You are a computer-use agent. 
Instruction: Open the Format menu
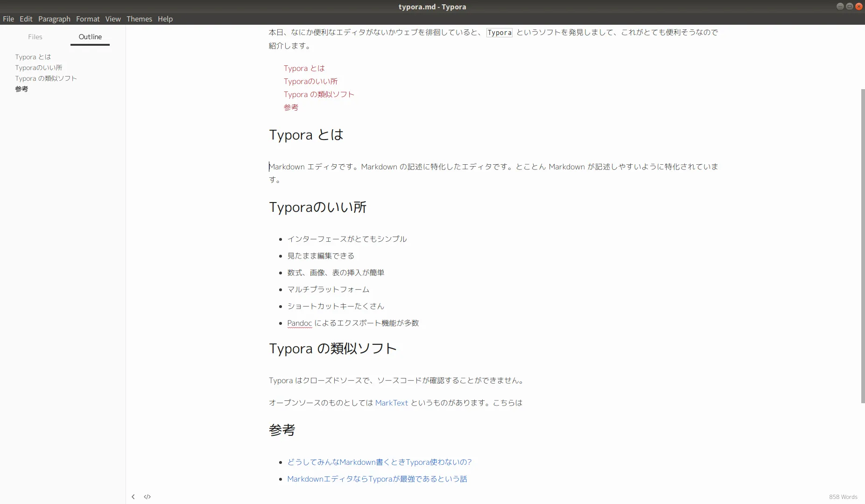pos(88,19)
